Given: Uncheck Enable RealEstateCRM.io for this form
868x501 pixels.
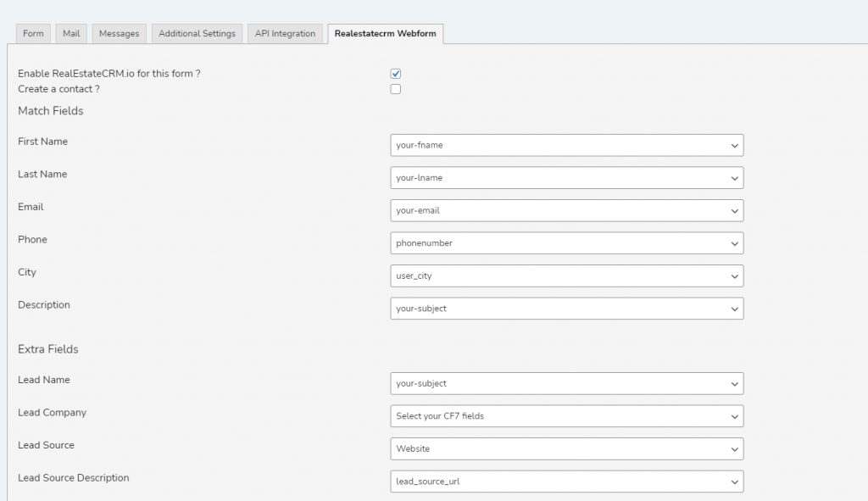Looking at the screenshot, I should [396, 74].
